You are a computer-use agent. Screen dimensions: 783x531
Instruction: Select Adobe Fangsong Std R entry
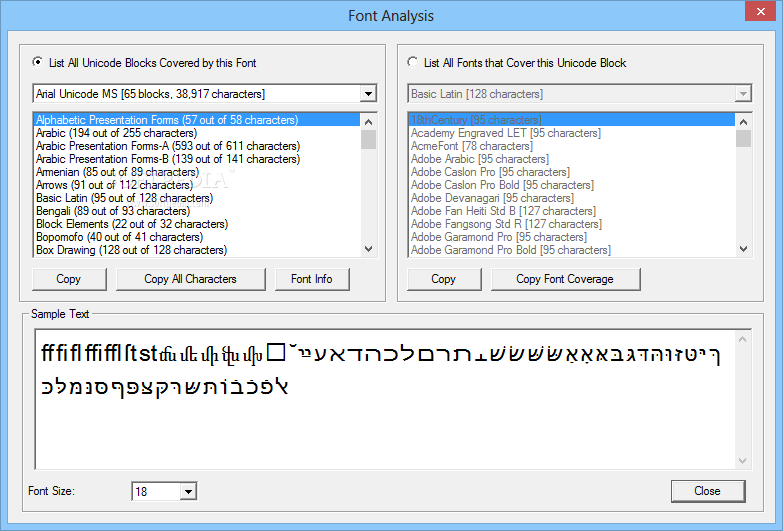572,224
